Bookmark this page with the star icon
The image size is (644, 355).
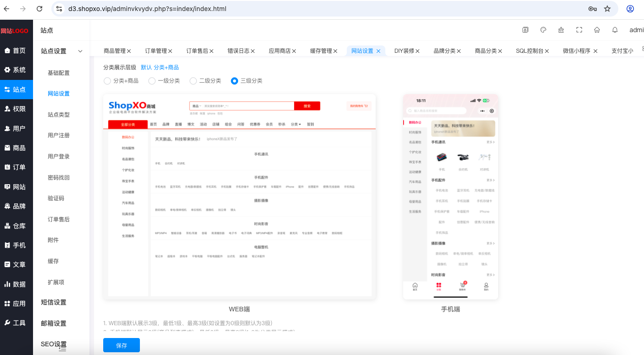(x=607, y=9)
